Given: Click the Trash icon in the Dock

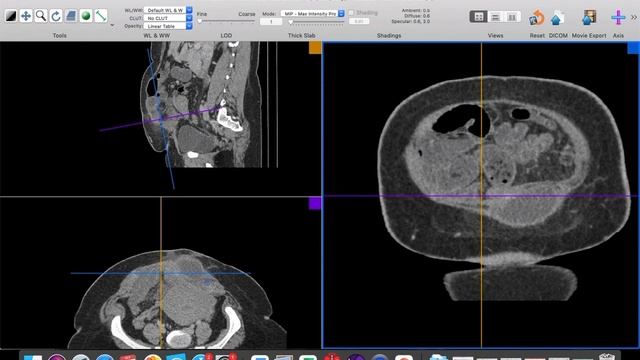Looking at the screenshot, I should point(607,357).
